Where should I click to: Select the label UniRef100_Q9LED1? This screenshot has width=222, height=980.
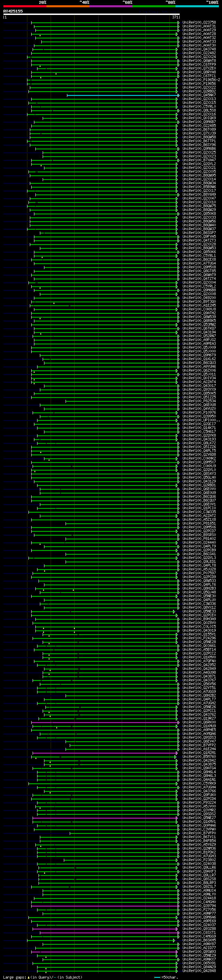tap(199, 561)
